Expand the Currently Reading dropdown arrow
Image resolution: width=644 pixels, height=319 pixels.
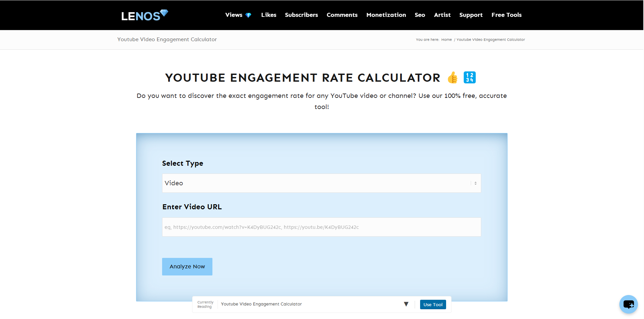(x=406, y=304)
